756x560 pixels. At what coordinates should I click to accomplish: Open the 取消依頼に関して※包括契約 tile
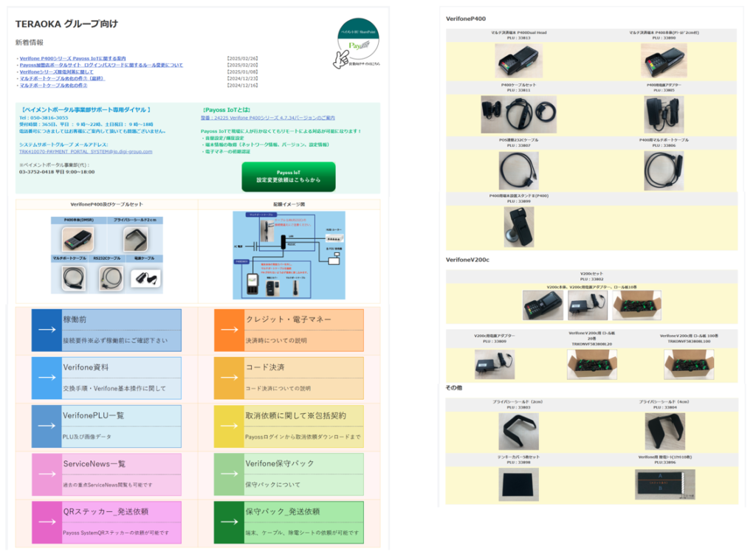point(289,426)
